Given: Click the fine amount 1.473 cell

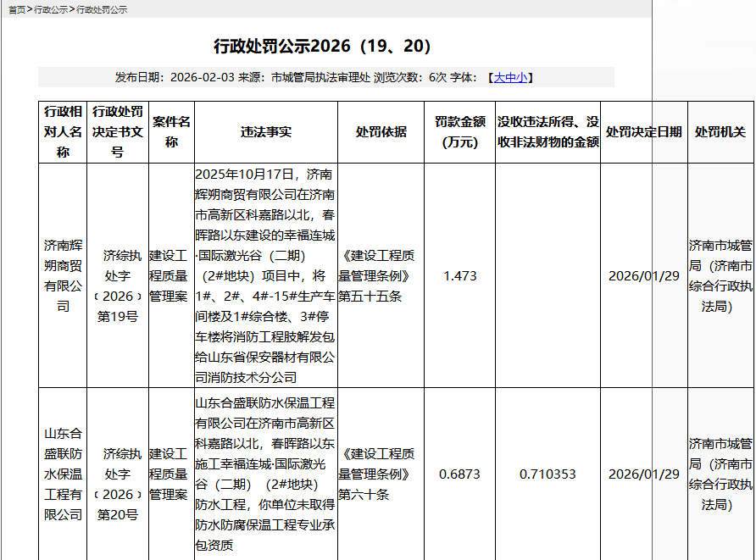Looking at the screenshot, I should [x=459, y=275].
